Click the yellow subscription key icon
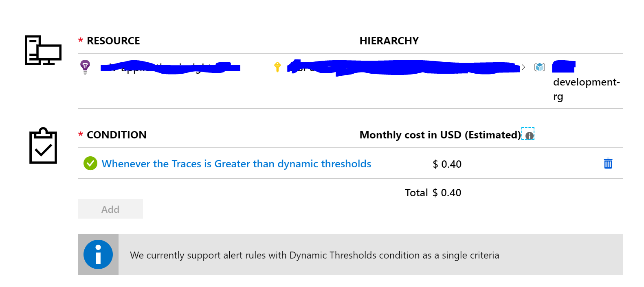This screenshot has width=644, height=287. click(277, 67)
